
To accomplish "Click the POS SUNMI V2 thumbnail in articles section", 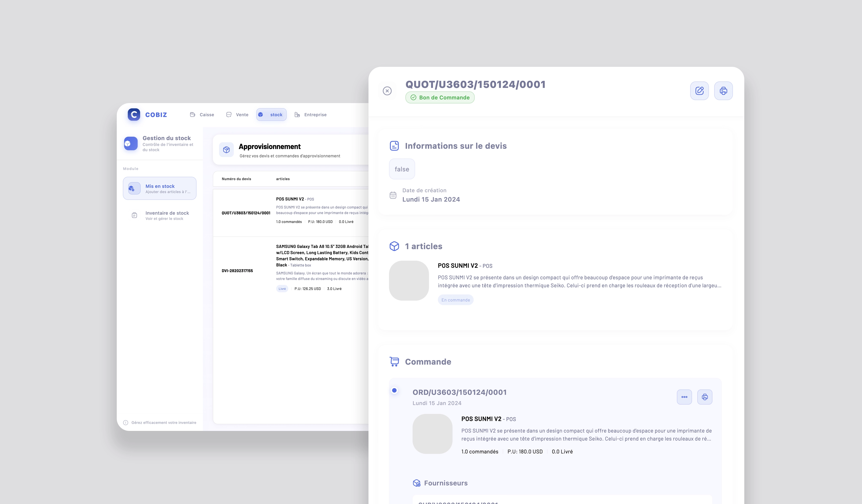I will pos(409,281).
